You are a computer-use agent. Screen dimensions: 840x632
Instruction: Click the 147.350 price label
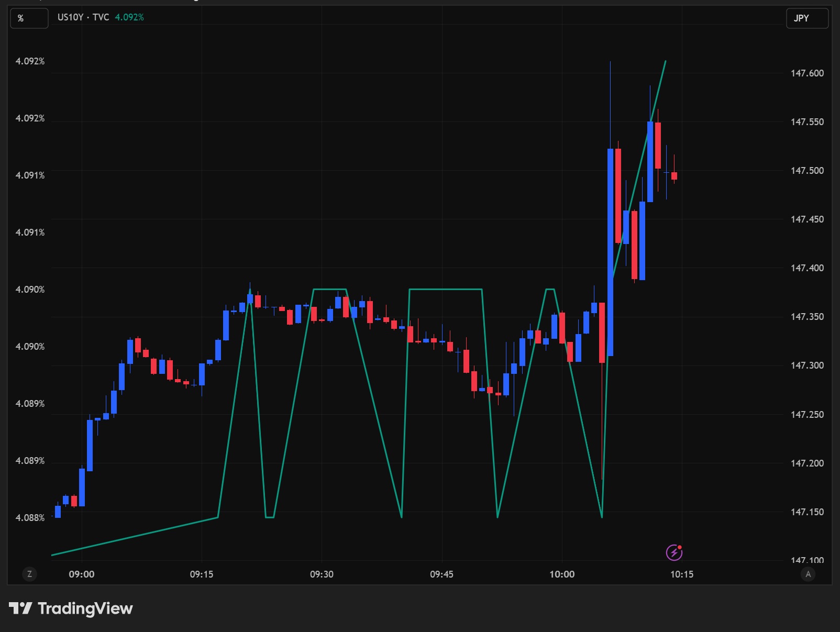[x=807, y=317]
